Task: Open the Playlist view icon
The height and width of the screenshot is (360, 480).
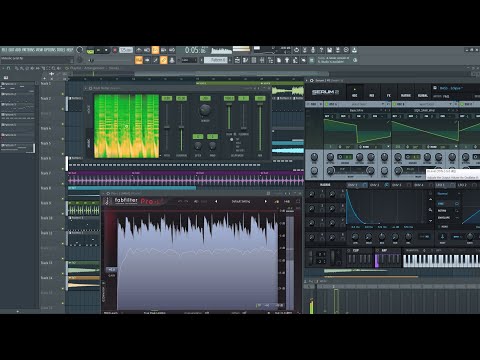Action: [237, 60]
